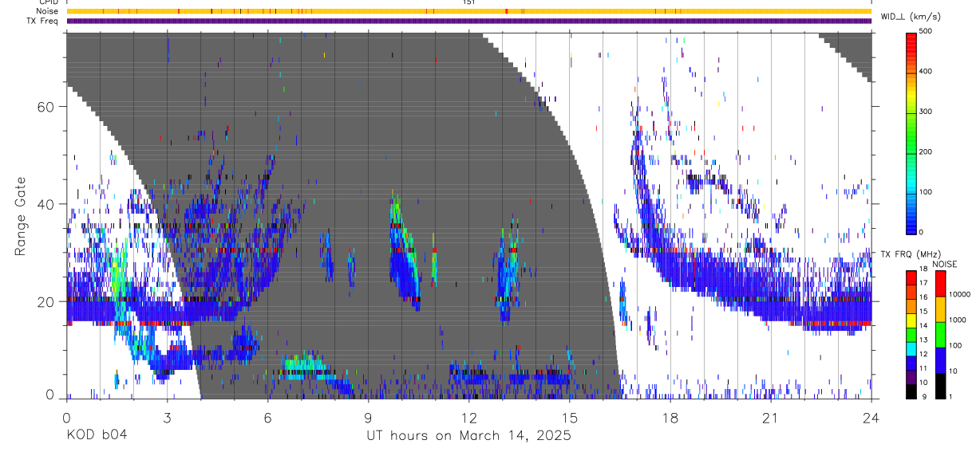Click the '12' hour tick on the UT axis

click(x=468, y=418)
